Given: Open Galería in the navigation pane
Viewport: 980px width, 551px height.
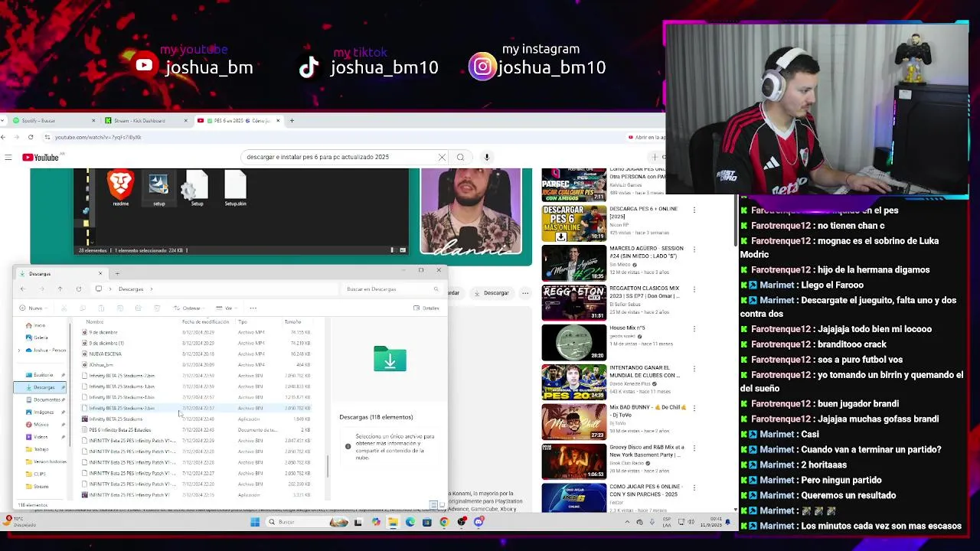Looking at the screenshot, I should point(37,337).
